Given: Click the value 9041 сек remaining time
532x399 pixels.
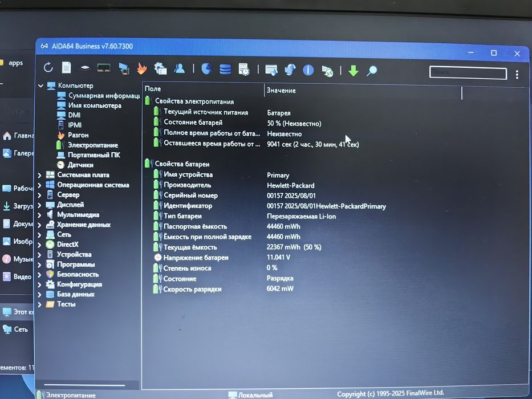Looking at the screenshot, I should [x=312, y=144].
